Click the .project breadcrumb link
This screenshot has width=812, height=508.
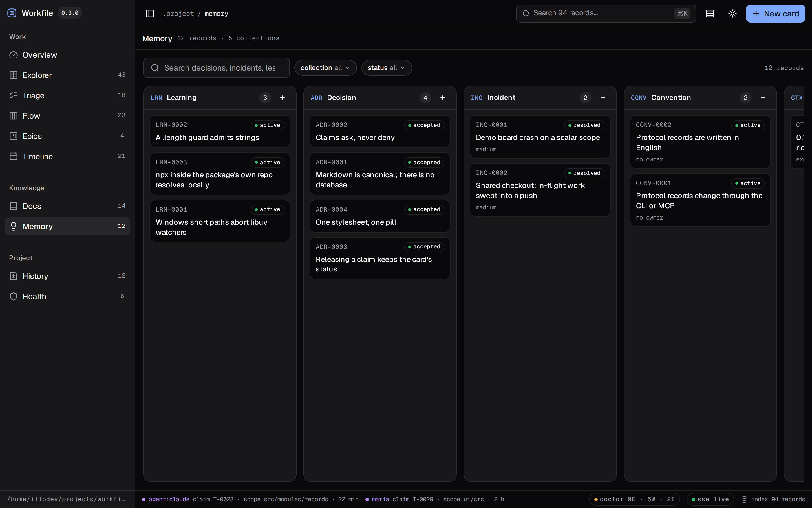[178, 14]
